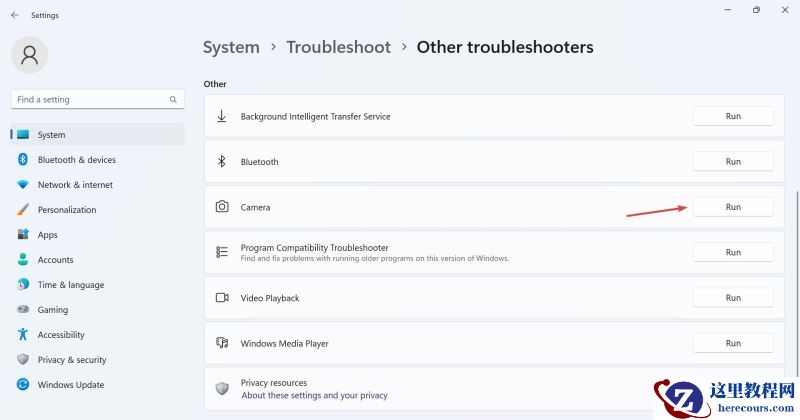This screenshot has height=420, width=800.
Task: Run Background Intelligent Transfer Service troubleshooter
Action: point(733,116)
